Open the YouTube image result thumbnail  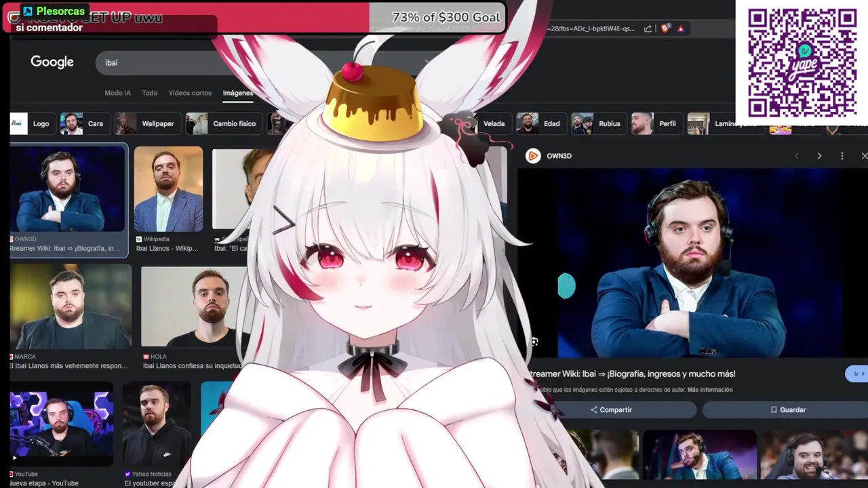(x=62, y=424)
